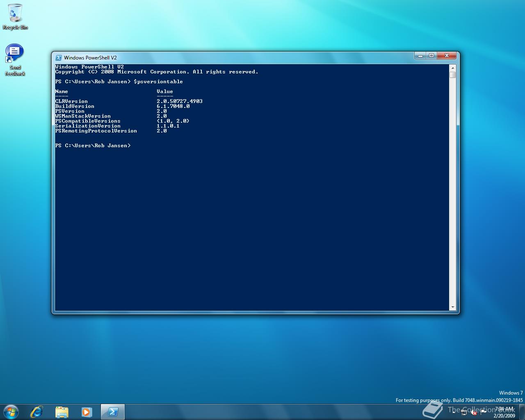Click the console scrollbar down arrow
The height and width of the screenshot is (420, 525).
tap(453, 307)
